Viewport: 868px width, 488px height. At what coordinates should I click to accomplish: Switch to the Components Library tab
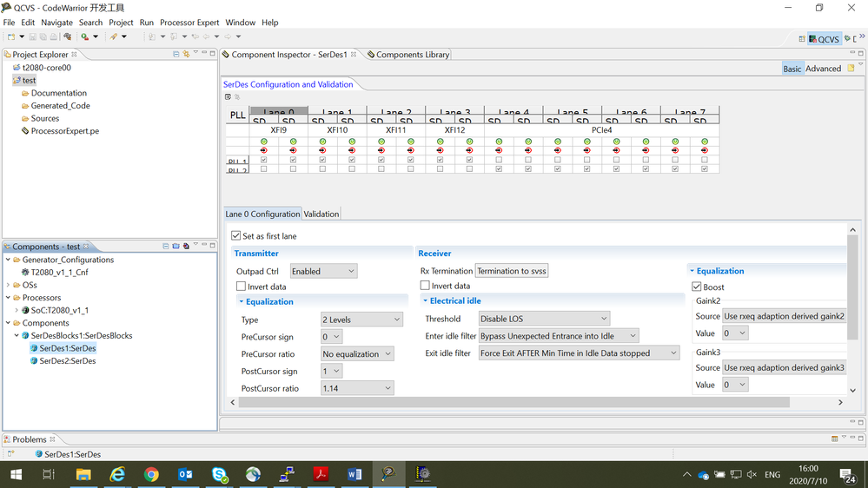tap(408, 54)
